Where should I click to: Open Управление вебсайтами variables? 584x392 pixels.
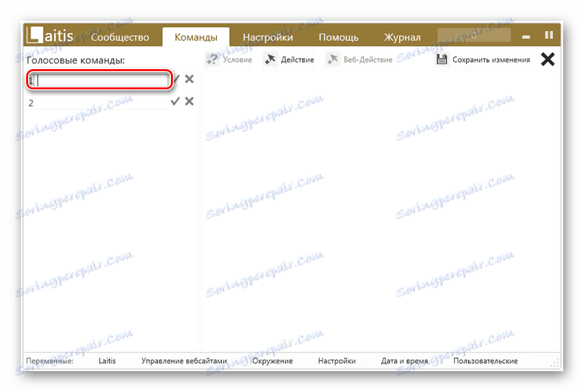coord(184,361)
